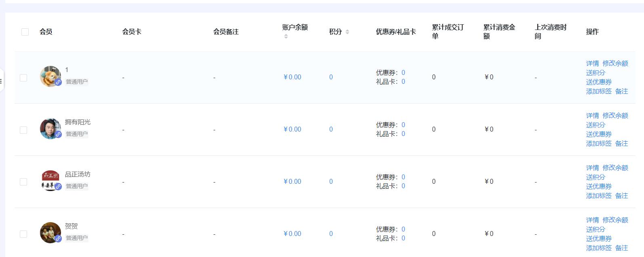
Task: Toggle the select-all checkbox in header
Action: click(25, 32)
